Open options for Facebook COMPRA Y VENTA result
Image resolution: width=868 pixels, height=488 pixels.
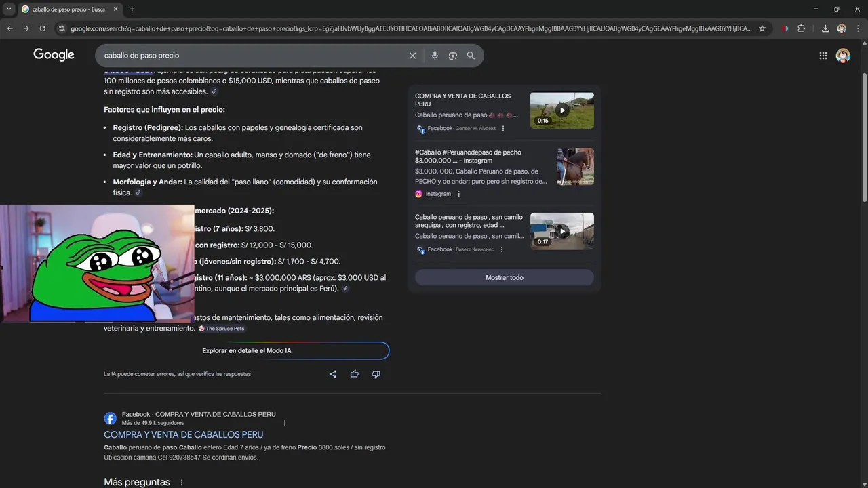(285, 423)
